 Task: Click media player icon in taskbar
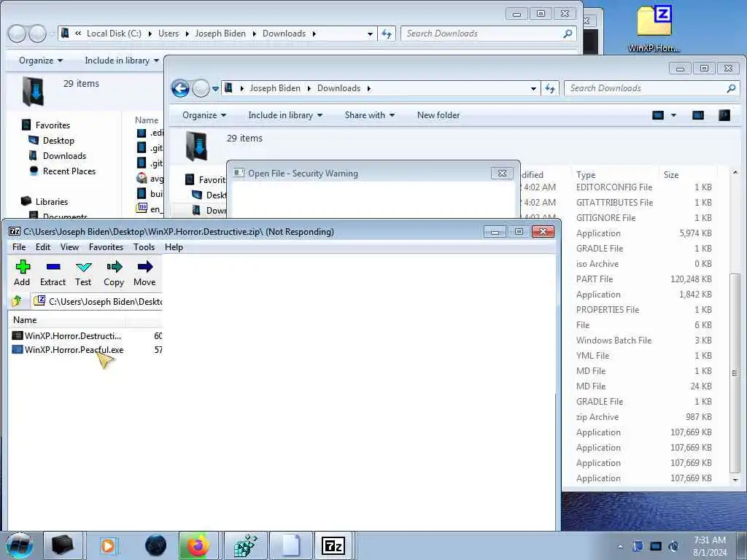pos(108,545)
